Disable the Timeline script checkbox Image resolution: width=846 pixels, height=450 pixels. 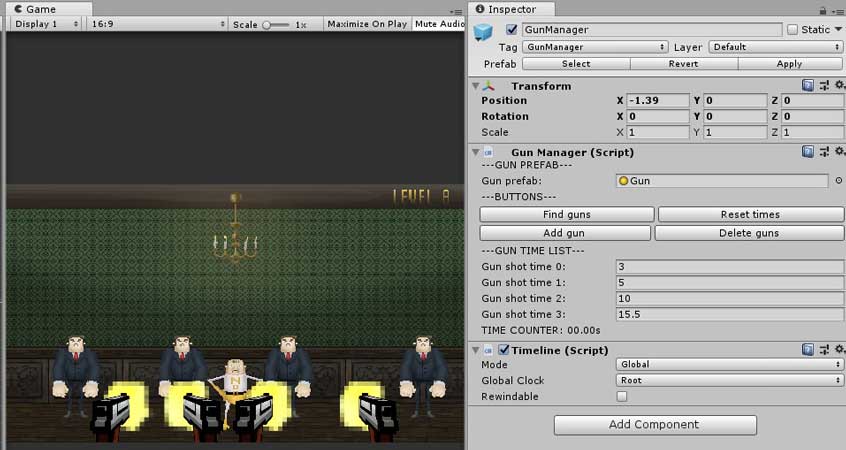point(503,350)
